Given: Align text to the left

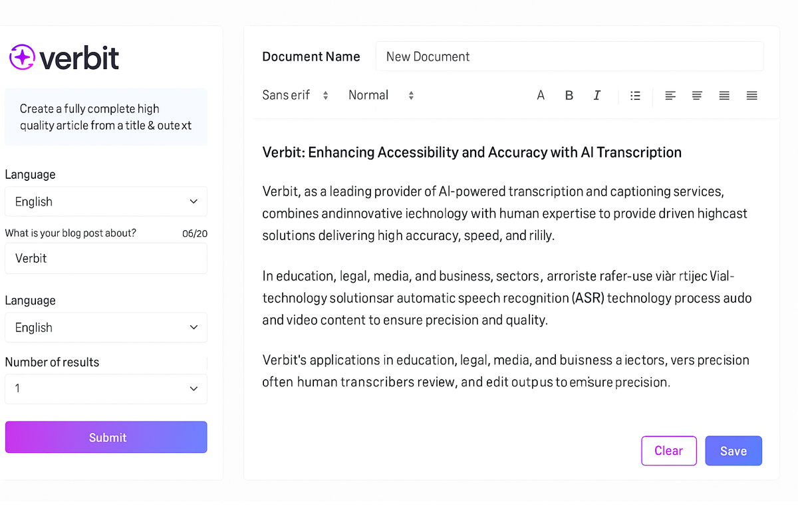Looking at the screenshot, I should click(x=670, y=96).
